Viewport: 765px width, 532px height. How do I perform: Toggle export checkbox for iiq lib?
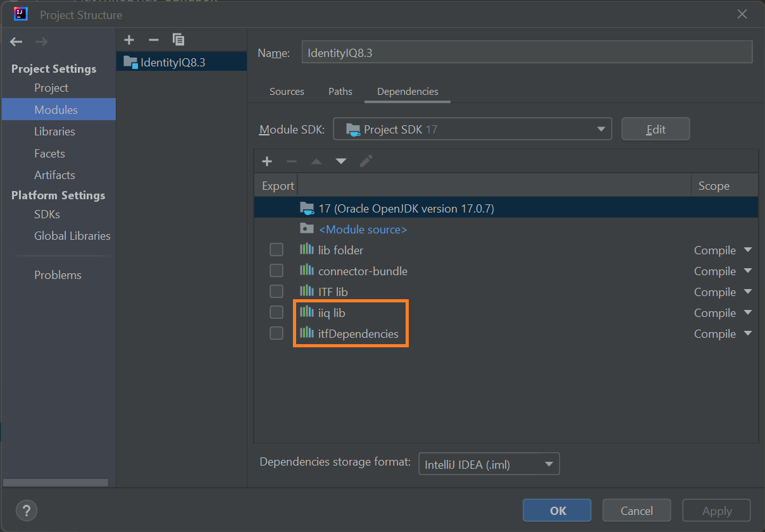tap(277, 312)
